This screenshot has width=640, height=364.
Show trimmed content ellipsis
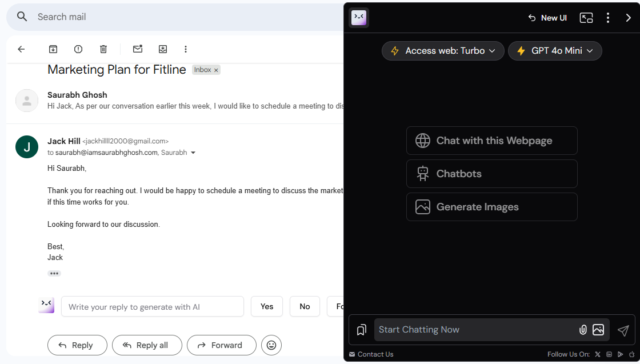[54, 274]
